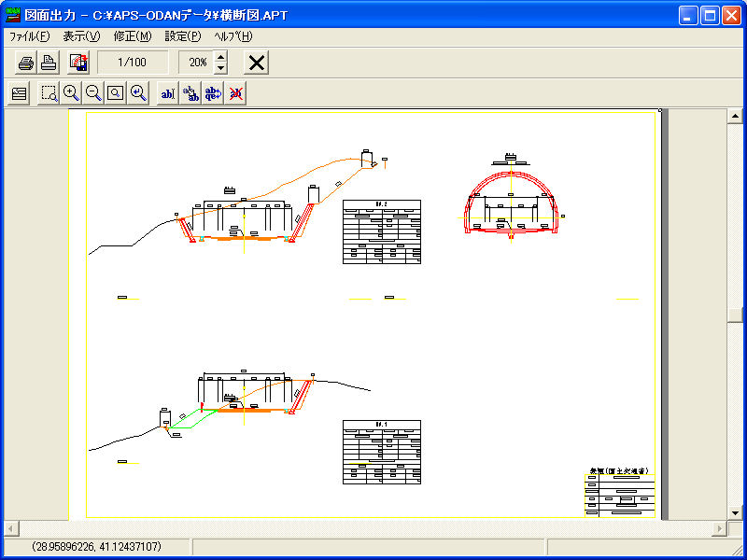Click the second printer (plotter output) icon

coord(49,63)
